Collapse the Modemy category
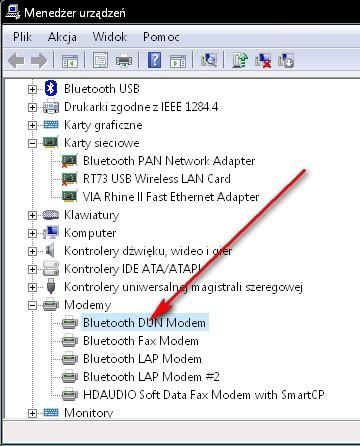 [x=32, y=305]
